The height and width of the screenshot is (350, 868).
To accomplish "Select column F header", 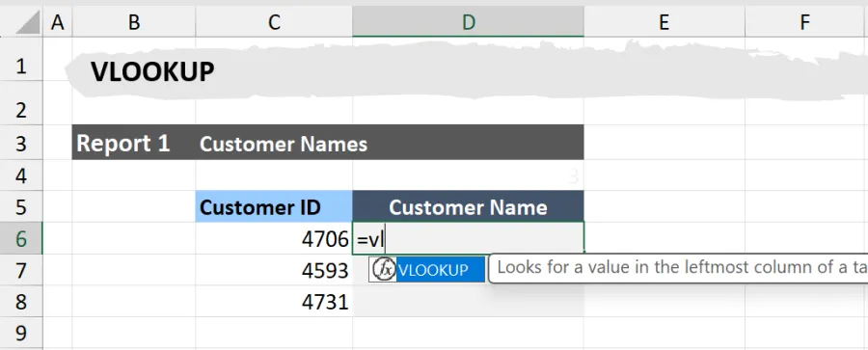I will [x=806, y=22].
